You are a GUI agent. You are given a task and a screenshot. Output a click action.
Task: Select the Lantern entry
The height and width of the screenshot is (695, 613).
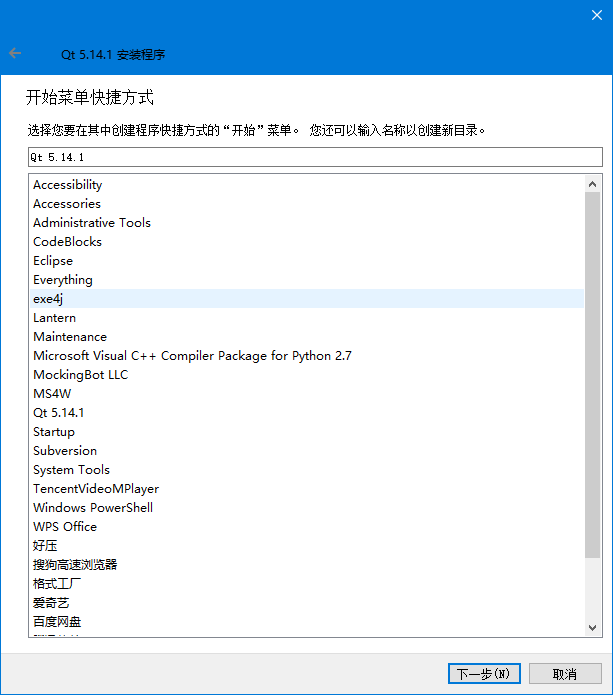coord(307,318)
